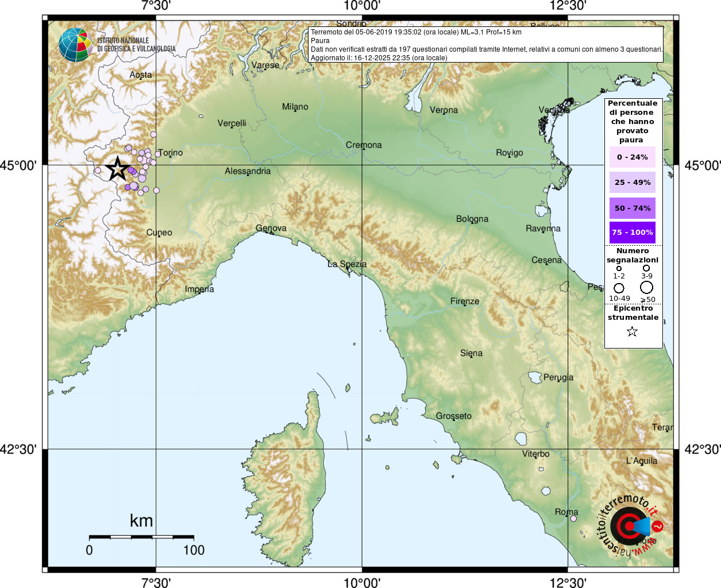Click the Firenze city label

464,301
